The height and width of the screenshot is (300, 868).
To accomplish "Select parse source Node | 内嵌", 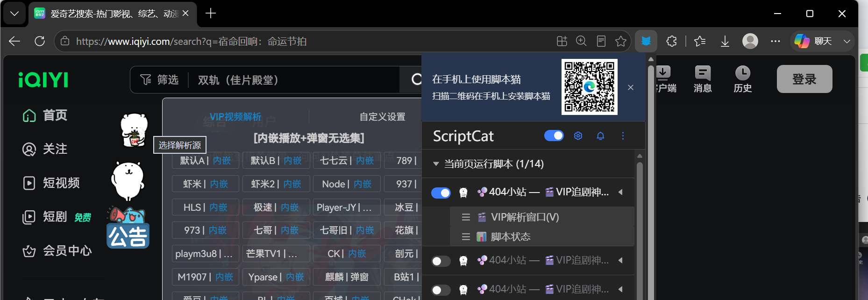I will pos(347,184).
